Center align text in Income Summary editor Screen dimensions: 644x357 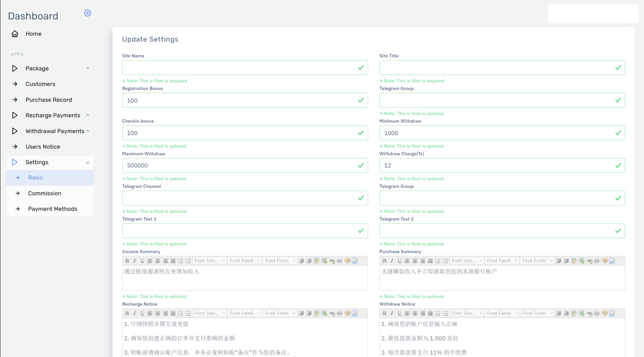pyautogui.click(x=157, y=261)
